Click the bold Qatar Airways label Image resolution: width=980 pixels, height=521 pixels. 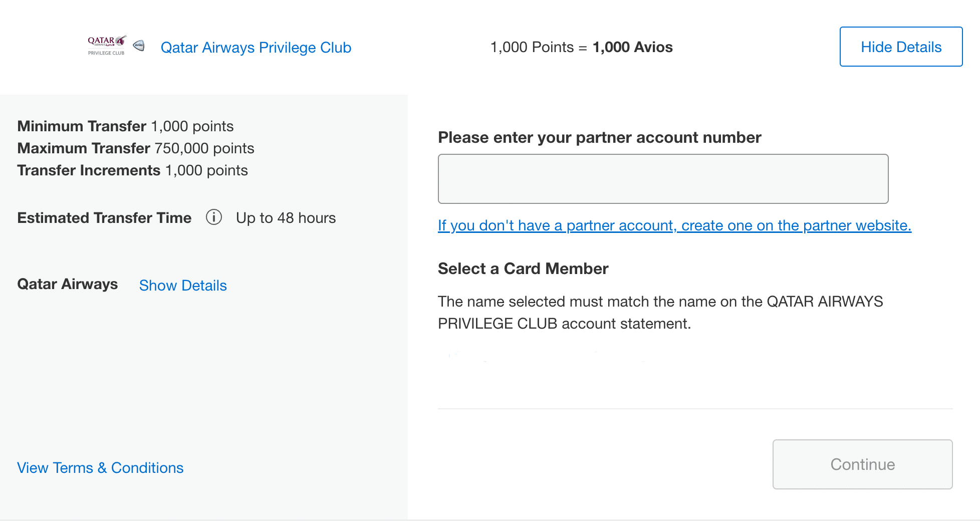pos(68,284)
